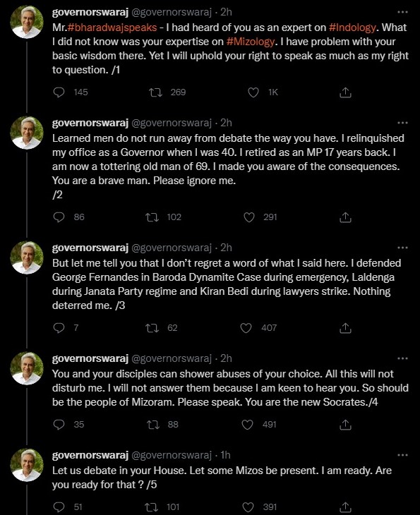Reply to the tweet with 35 replies
420x515 pixels.
(x=59, y=425)
